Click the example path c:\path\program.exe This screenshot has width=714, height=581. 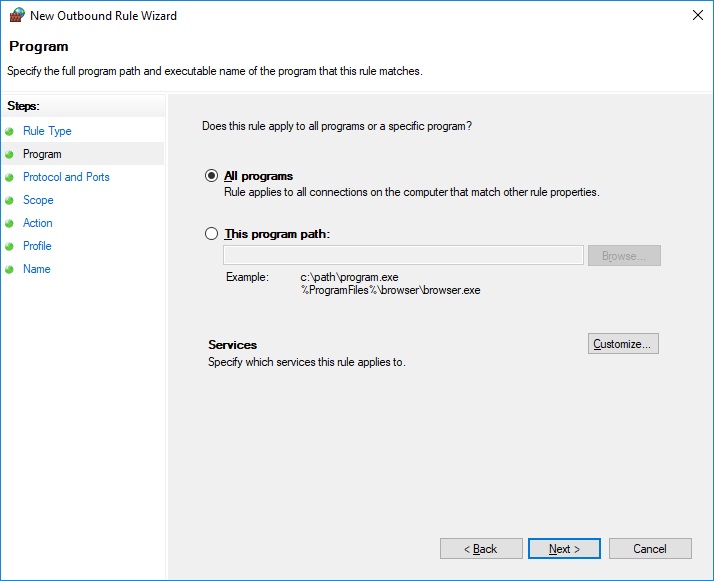click(x=349, y=277)
